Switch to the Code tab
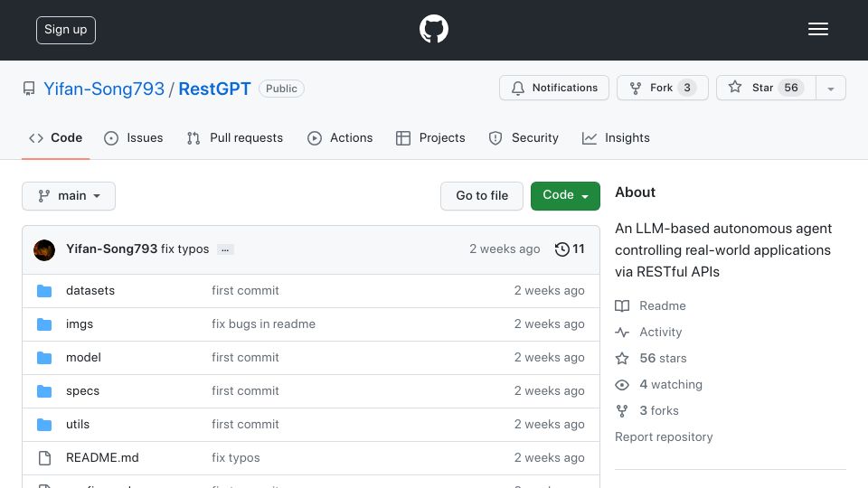 pyautogui.click(x=56, y=137)
